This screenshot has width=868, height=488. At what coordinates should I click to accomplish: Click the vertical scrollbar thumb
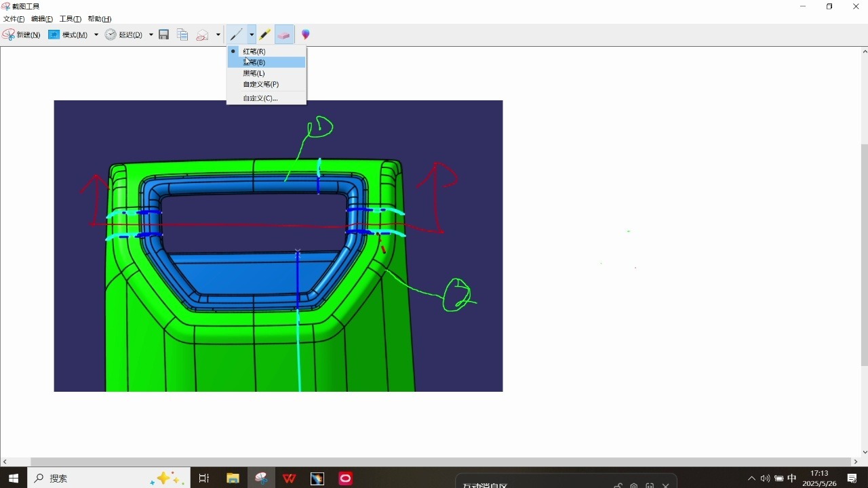tap(864, 255)
